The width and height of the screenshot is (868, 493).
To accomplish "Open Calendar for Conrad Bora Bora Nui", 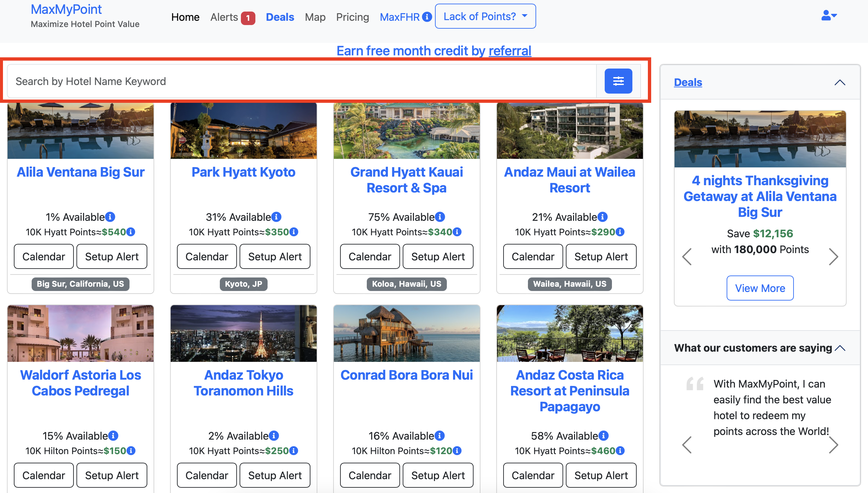I will click(370, 475).
